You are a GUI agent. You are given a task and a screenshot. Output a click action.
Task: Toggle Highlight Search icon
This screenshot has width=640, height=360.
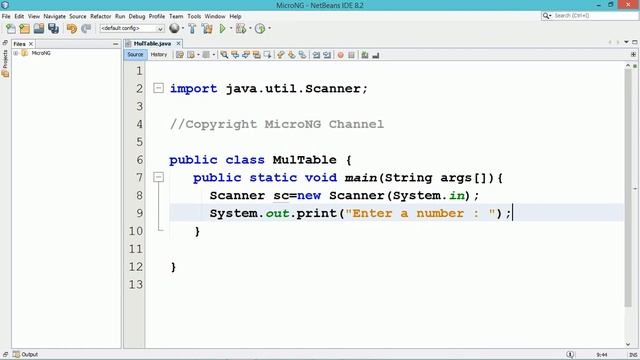[x=257, y=55]
